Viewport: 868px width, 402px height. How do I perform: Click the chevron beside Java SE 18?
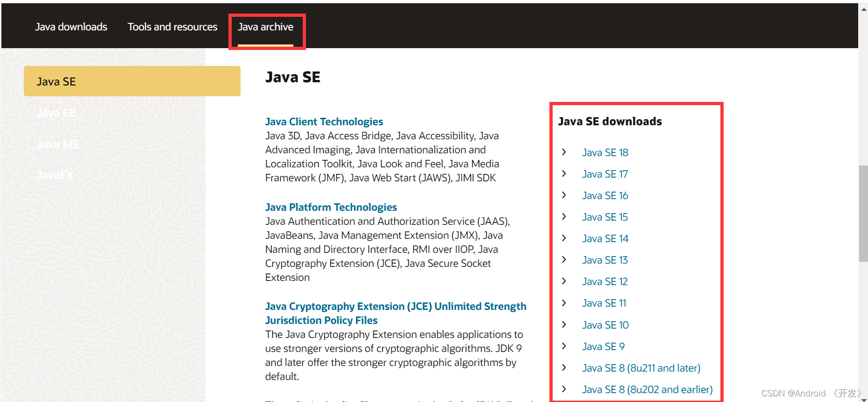pyautogui.click(x=564, y=152)
